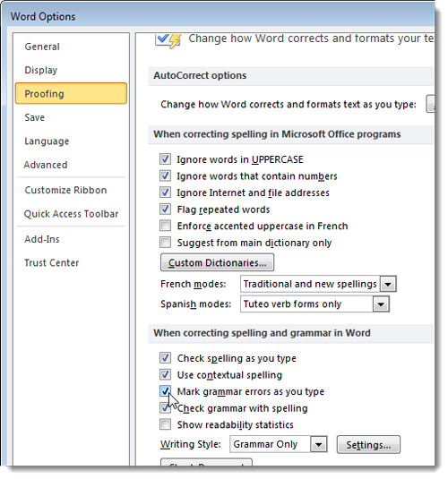Enable Enforce accented uppercase in French
The height and width of the screenshot is (479, 448).
click(165, 226)
